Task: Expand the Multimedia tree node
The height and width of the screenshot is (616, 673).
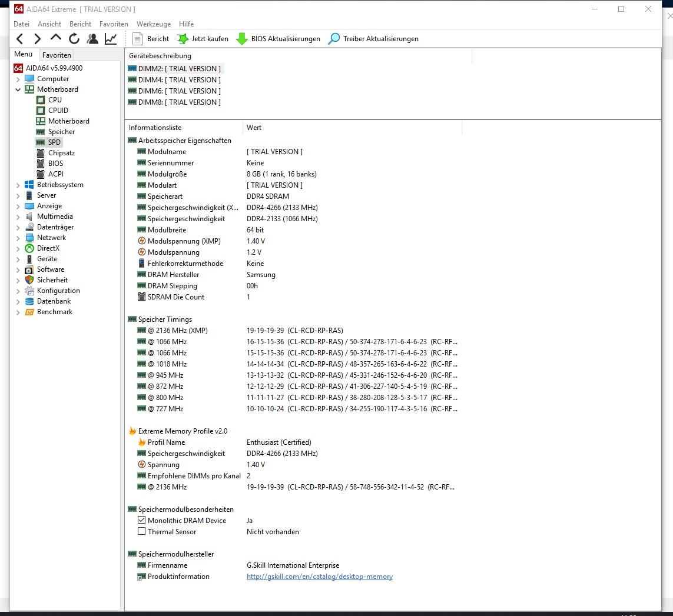Action: 18,217
